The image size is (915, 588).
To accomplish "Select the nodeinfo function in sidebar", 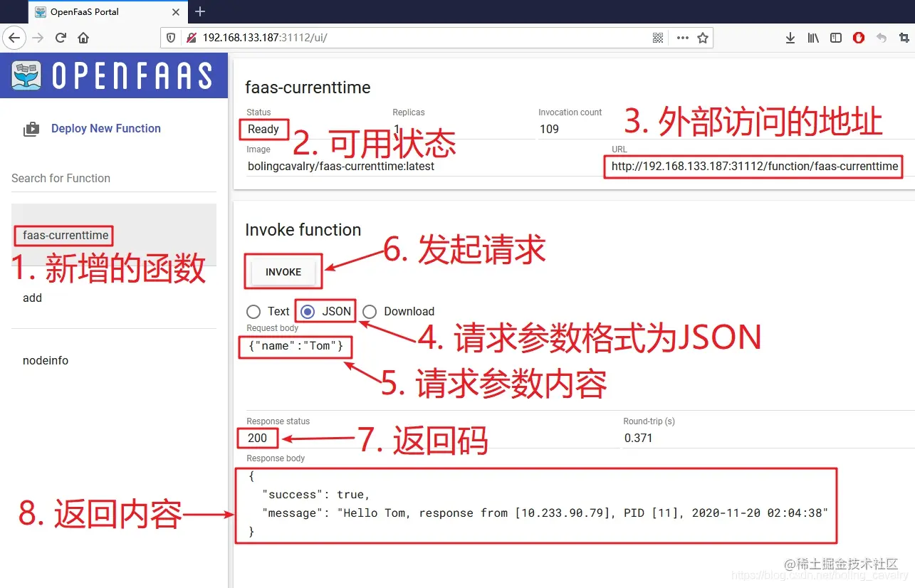I will pos(46,360).
